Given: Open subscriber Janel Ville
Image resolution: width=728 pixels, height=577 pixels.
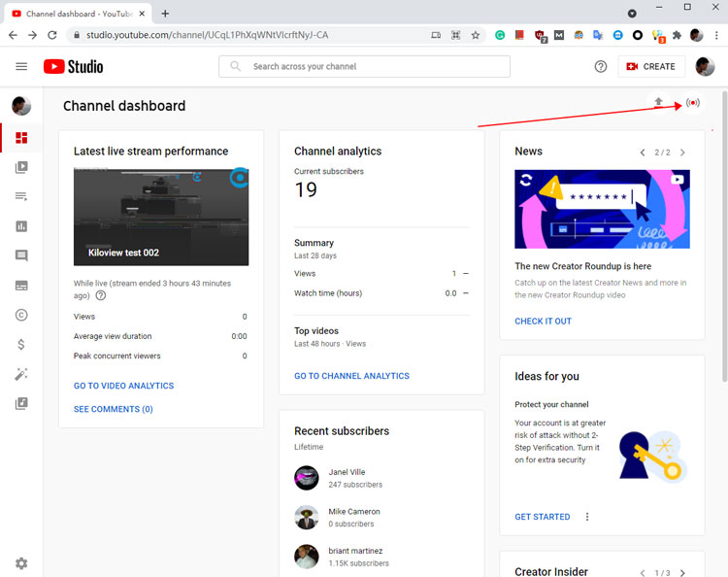Looking at the screenshot, I should [347, 472].
